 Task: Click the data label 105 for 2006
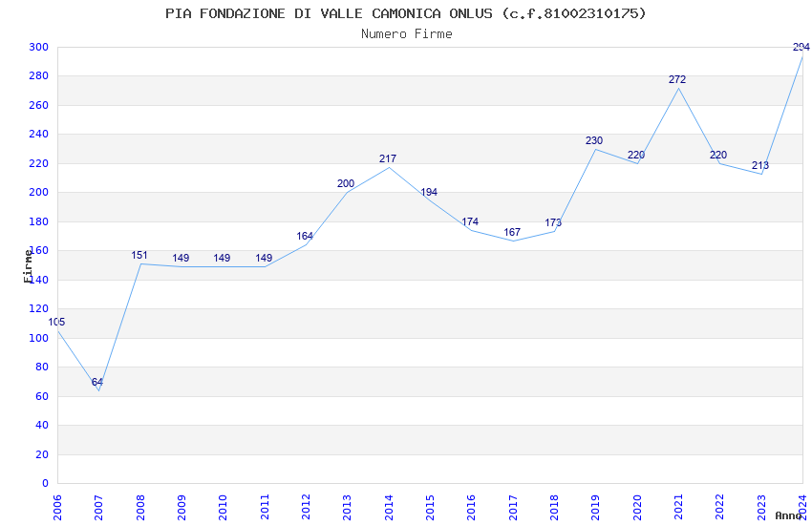pyautogui.click(x=56, y=323)
